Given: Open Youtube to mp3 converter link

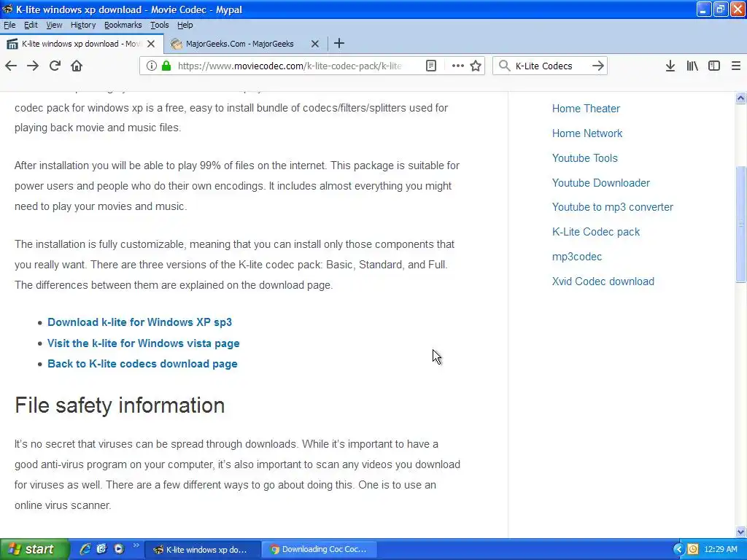Looking at the screenshot, I should pyautogui.click(x=613, y=207).
